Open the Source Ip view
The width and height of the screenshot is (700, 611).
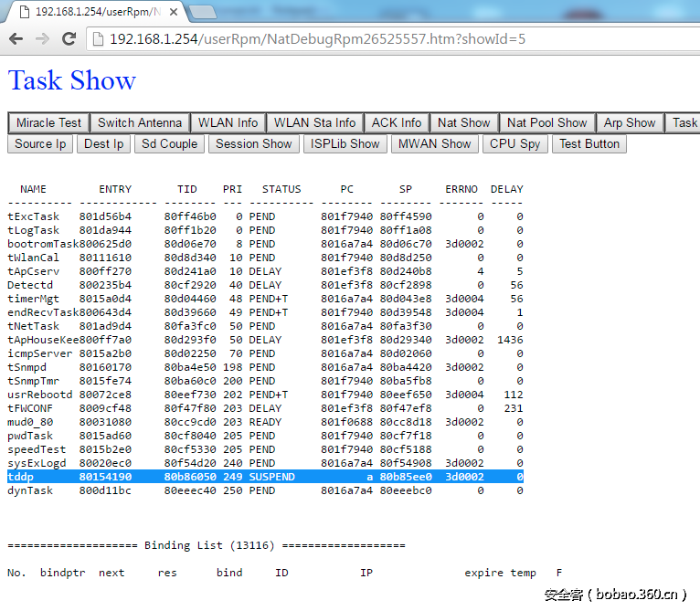(x=40, y=143)
